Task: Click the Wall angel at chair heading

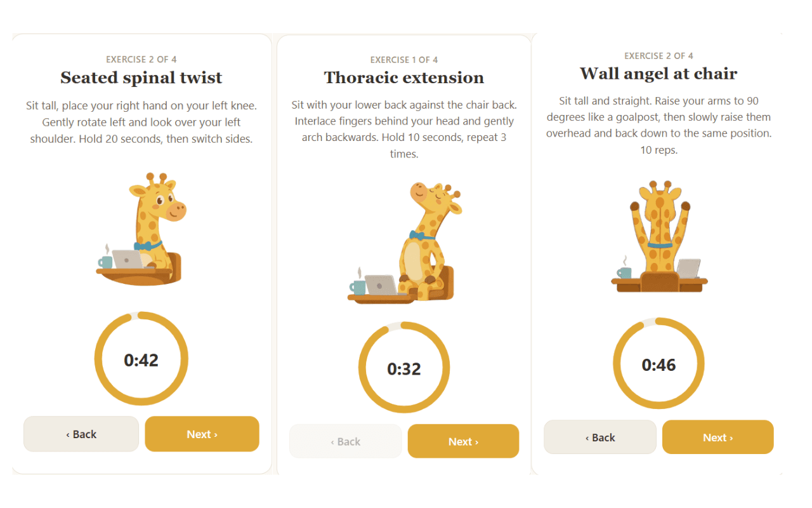Action: click(658, 74)
